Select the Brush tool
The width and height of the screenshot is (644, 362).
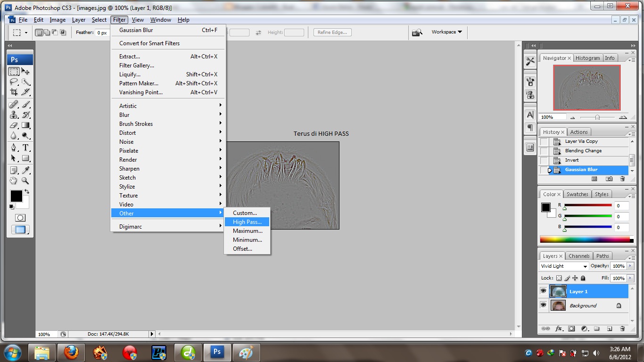click(26, 105)
